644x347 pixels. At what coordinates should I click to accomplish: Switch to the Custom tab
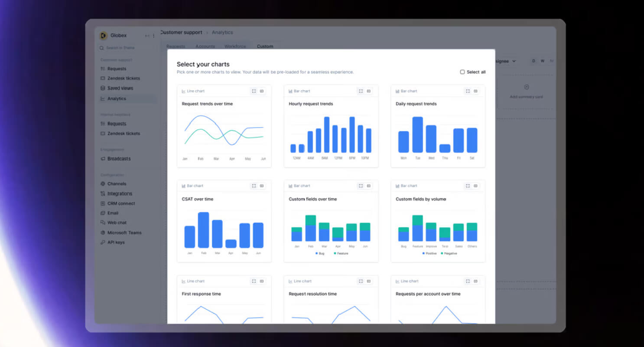click(x=265, y=46)
